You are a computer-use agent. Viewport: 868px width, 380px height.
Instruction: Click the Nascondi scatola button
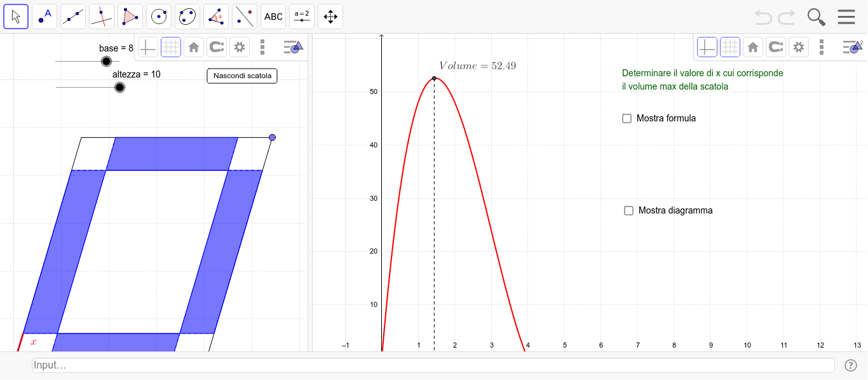coord(242,76)
